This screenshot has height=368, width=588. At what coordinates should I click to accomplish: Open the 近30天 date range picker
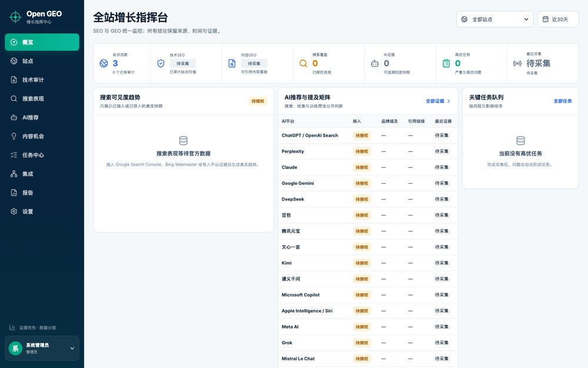[x=558, y=19]
